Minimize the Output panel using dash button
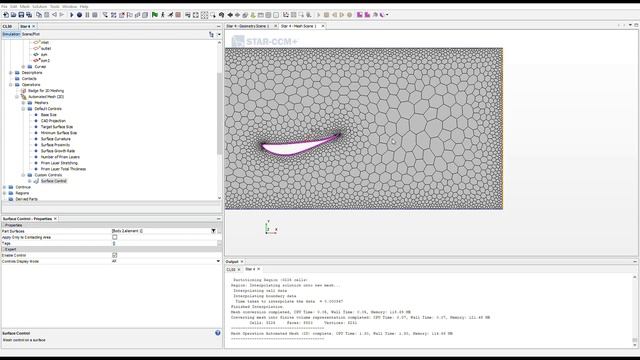 pyautogui.click(x=635, y=262)
